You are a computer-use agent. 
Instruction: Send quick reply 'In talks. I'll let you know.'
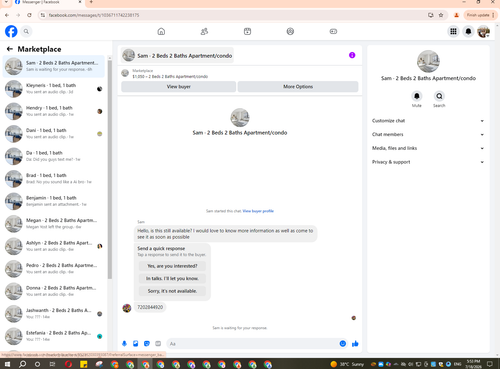[x=172, y=278]
